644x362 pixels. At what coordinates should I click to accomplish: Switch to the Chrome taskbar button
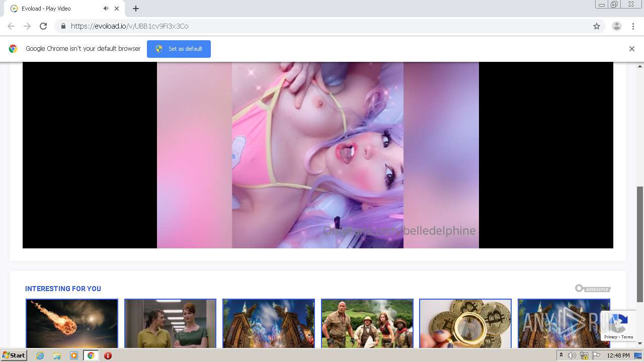click(91, 355)
